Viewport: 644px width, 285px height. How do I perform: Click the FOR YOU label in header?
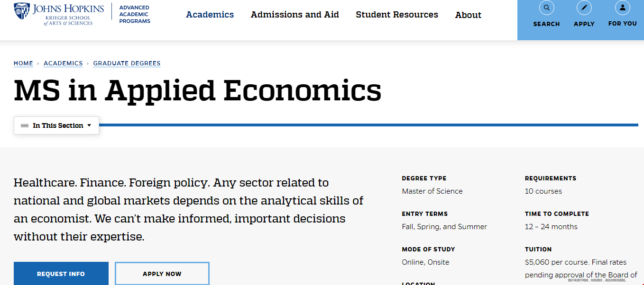(x=623, y=24)
